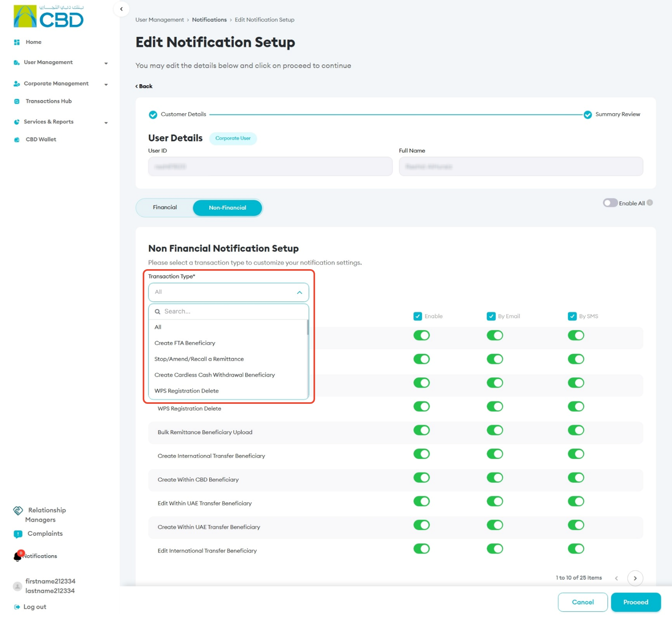Select Create FTA Beneficiary option
This screenshot has height=618, width=672.
[x=228, y=343]
